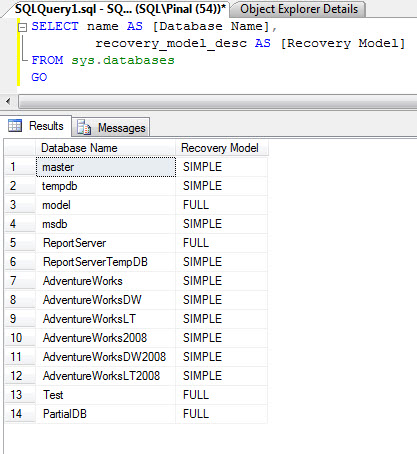Click the Messages tab icon
Viewport: 417px width, 454px height.
[x=84, y=127]
